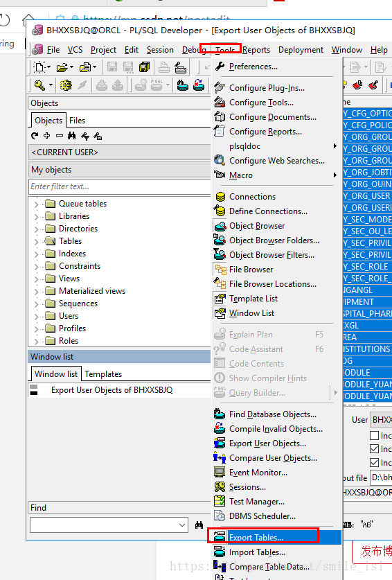Click the PL/SQL Developer title bar icon

tap(37, 30)
